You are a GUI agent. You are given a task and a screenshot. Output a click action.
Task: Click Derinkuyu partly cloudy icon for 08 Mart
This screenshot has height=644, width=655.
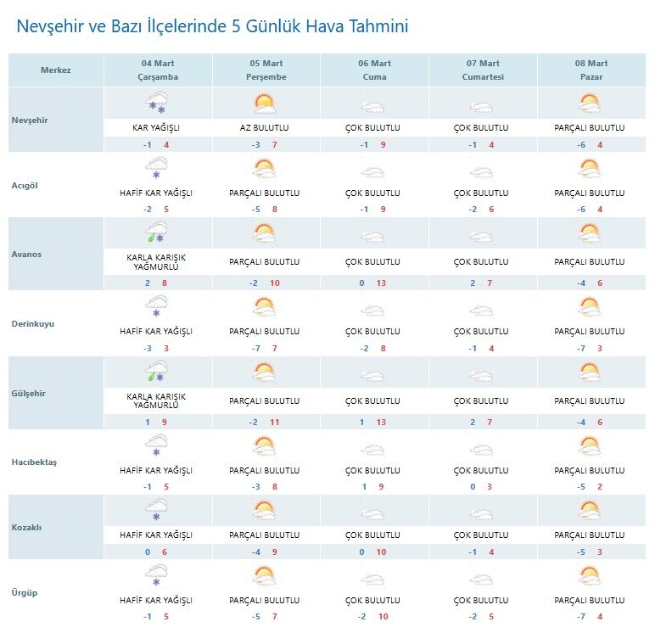tap(591, 307)
